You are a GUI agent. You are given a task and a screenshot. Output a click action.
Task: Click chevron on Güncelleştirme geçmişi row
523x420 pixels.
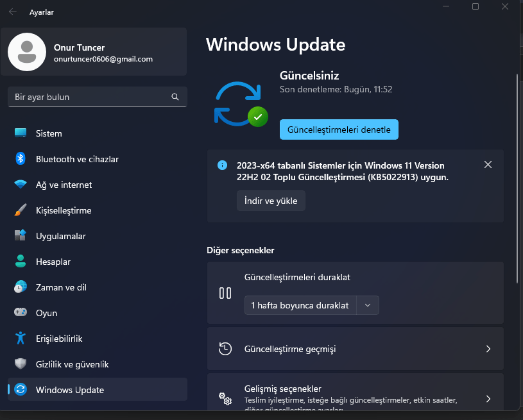[488, 349]
